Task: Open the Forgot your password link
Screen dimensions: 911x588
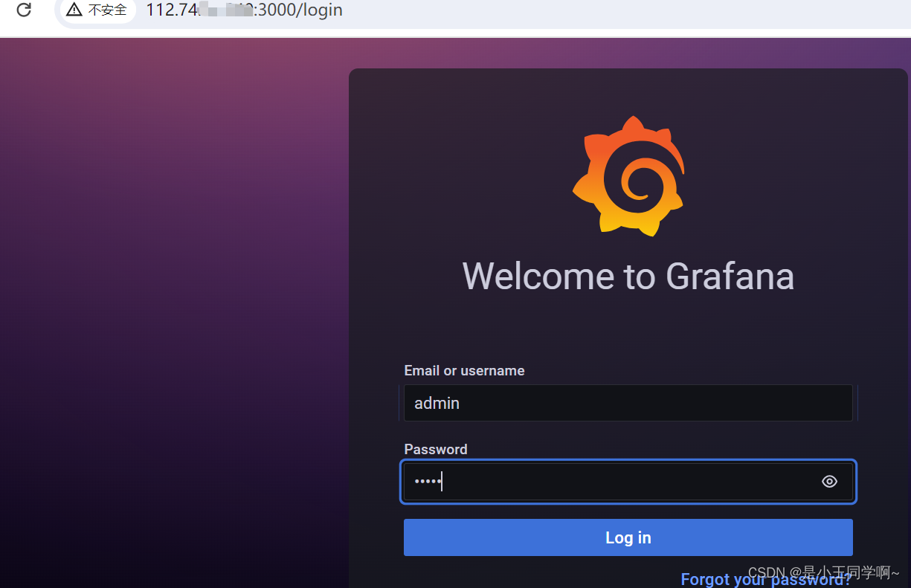Action: click(x=767, y=580)
